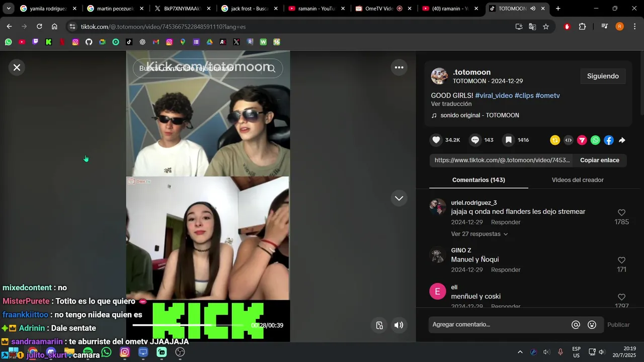The image size is (644, 362).
Task: Expand Ver 27 respuestas
Action: 479,234
